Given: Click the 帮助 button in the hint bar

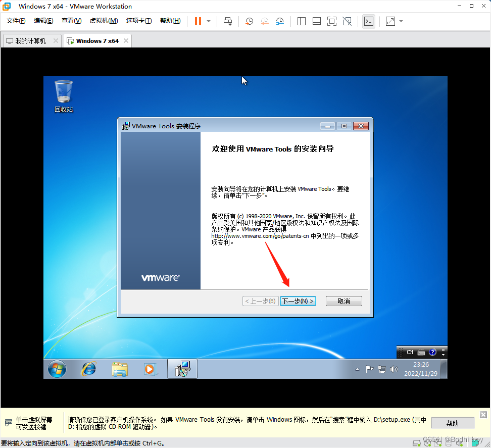Looking at the screenshot, I should click(x=453, y=423).
